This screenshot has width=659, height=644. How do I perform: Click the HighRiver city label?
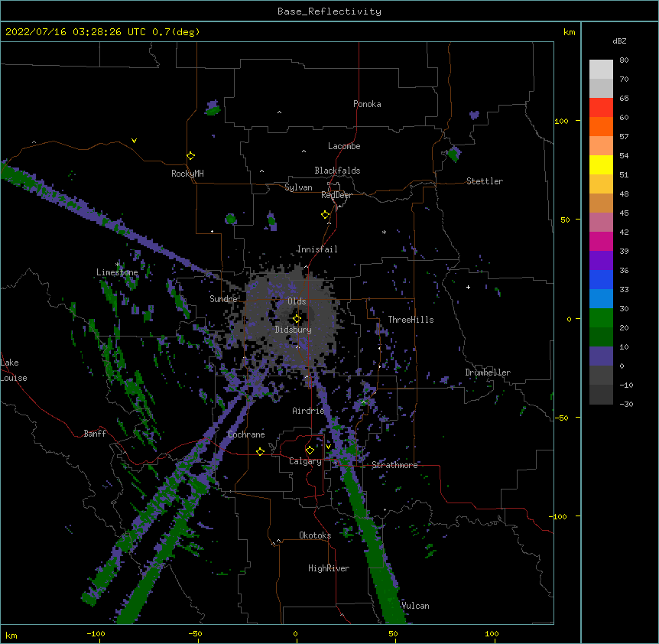[x=329, y=568]
